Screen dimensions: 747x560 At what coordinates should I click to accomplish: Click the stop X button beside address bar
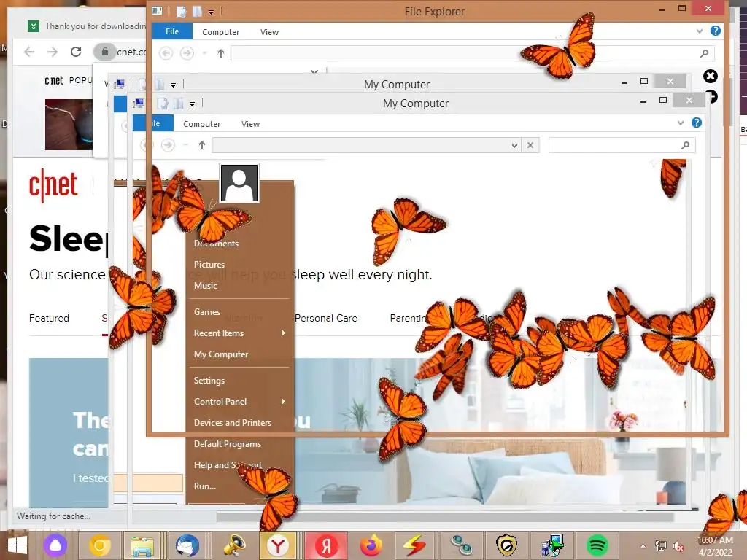pos(530,145)
